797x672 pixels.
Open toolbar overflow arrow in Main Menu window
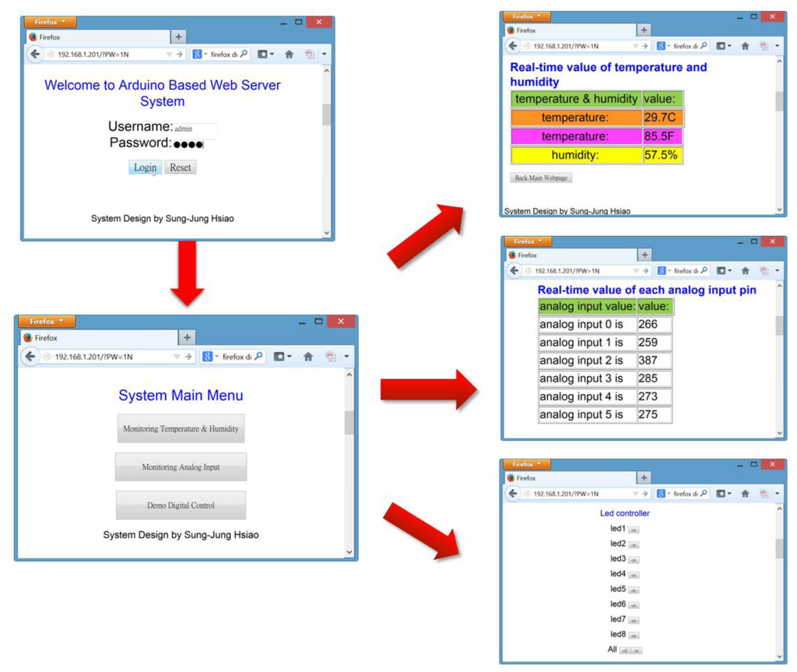346,357
